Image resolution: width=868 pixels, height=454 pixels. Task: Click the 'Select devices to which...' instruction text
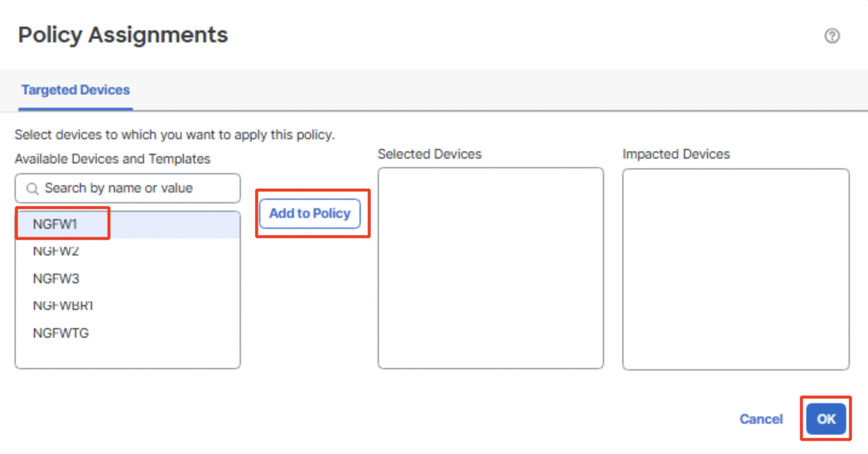tap(174, 135)
